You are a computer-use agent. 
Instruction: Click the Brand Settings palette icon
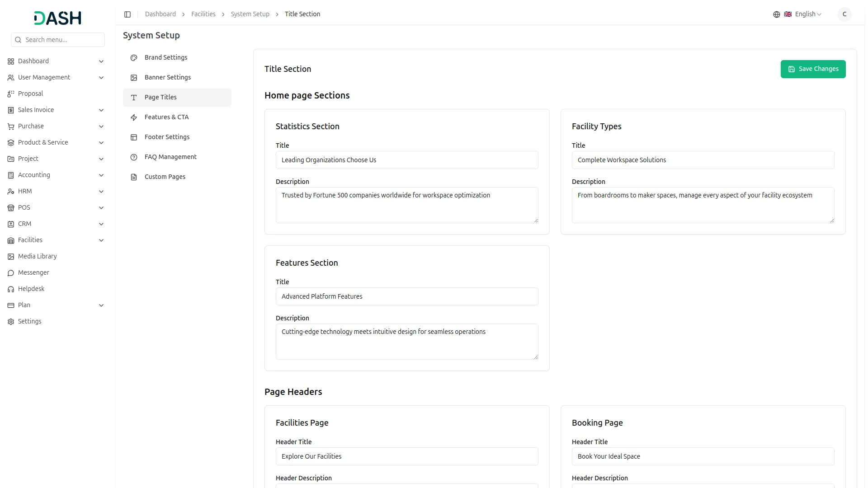tap(134, 58)
